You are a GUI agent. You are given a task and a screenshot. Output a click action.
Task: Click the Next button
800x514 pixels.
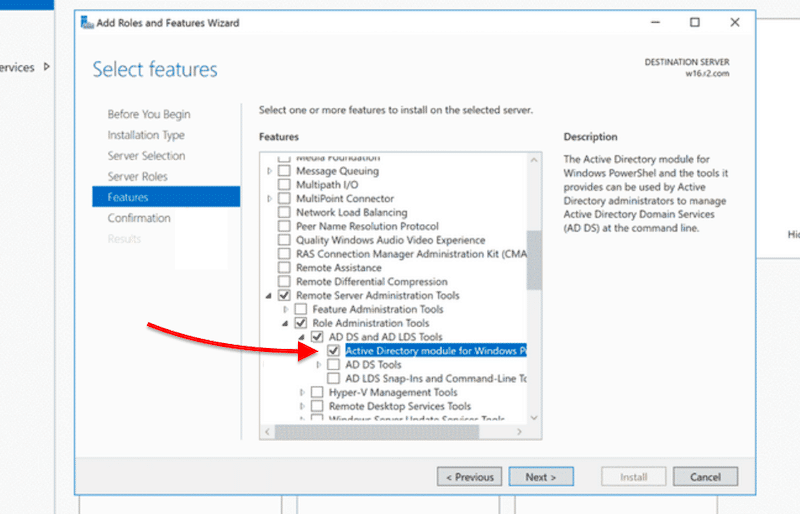541,477
